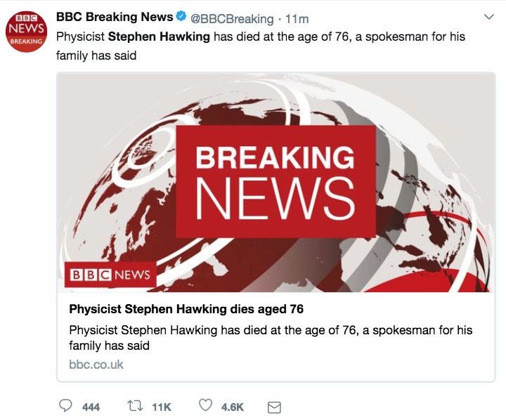Open headline "Physicist Stephen Hawking dies aged 76"
This screenshot has height=420, width=506.
coord(186,309)
